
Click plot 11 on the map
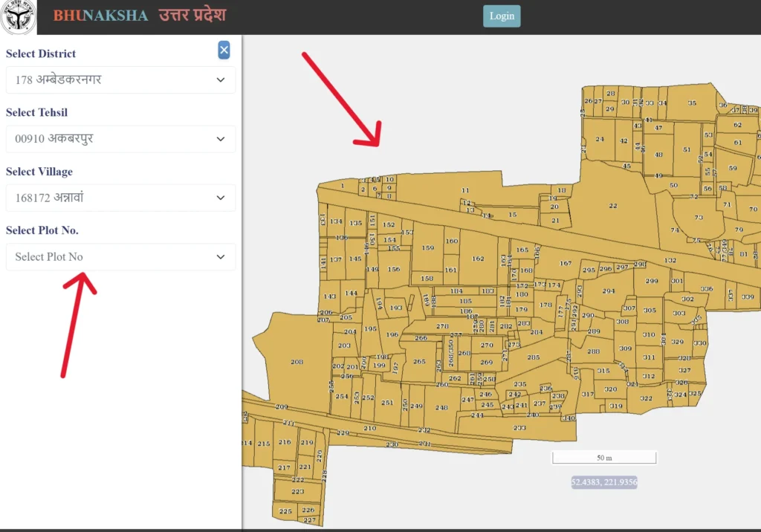pyautogui.click(x=465, y=191)
